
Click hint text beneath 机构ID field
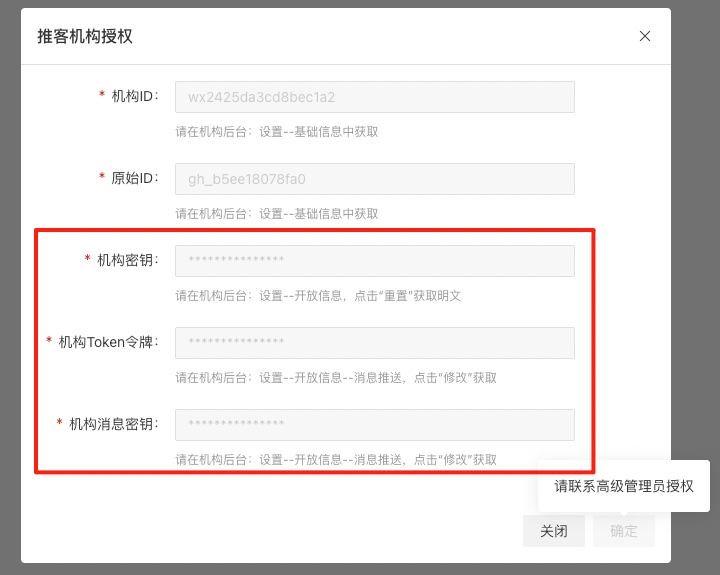pos(277,131)
